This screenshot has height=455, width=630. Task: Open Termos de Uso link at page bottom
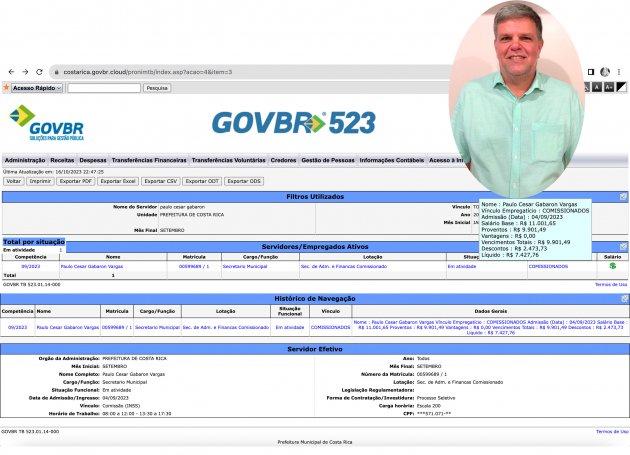(612, 432)
